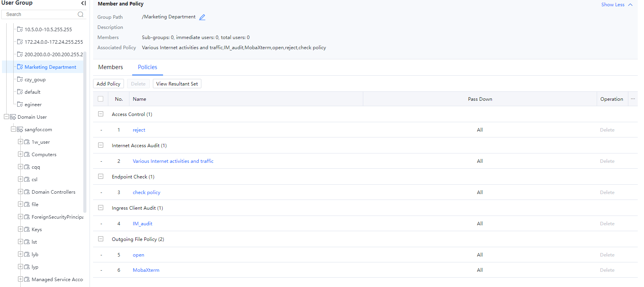Image resolution: width=644 pixels, height=287 pixels.
Task: Click the search magnifier icon
Action: pos(81,14)
